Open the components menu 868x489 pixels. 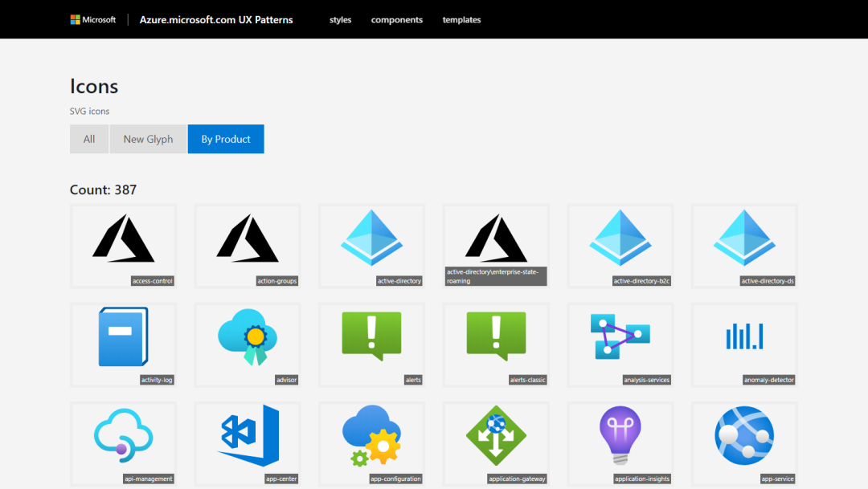point(397,20)
